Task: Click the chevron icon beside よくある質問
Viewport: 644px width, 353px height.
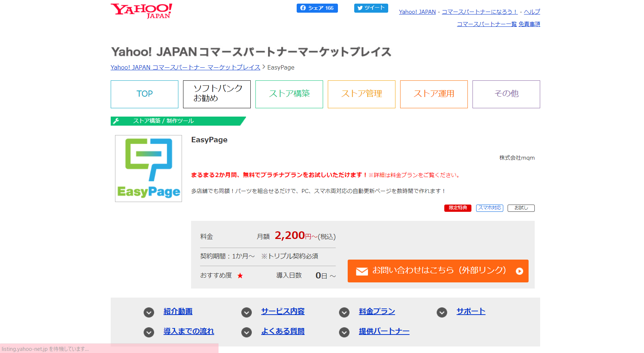Action: pos(246,332)
